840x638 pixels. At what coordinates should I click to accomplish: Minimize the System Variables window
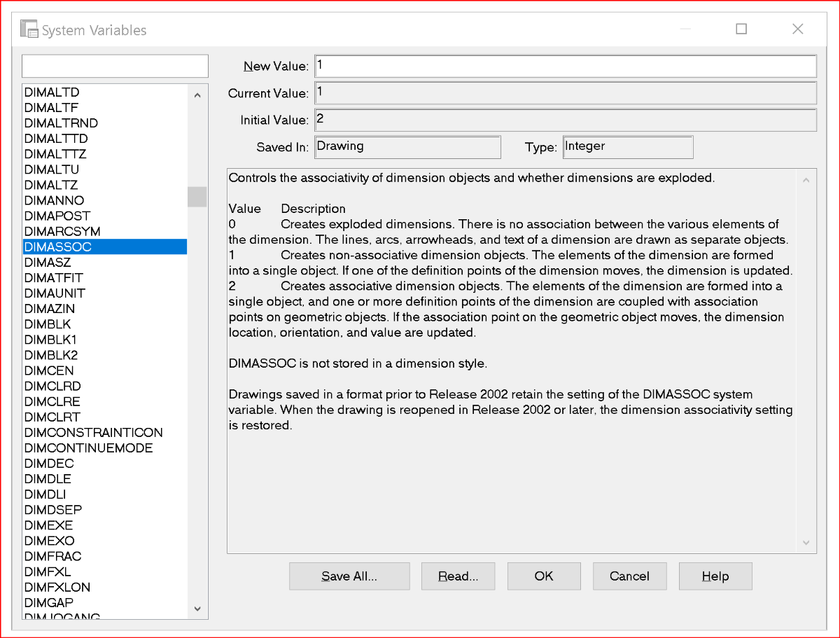tap(685, 29)
